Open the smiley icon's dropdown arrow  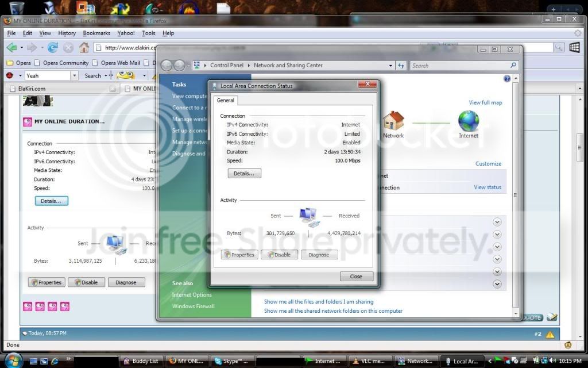[x=144, y=75]
